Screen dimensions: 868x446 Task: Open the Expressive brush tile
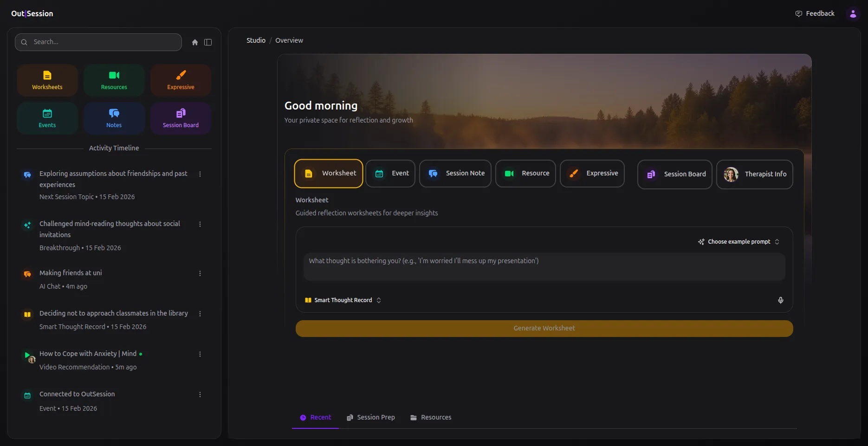pos(181,80)
